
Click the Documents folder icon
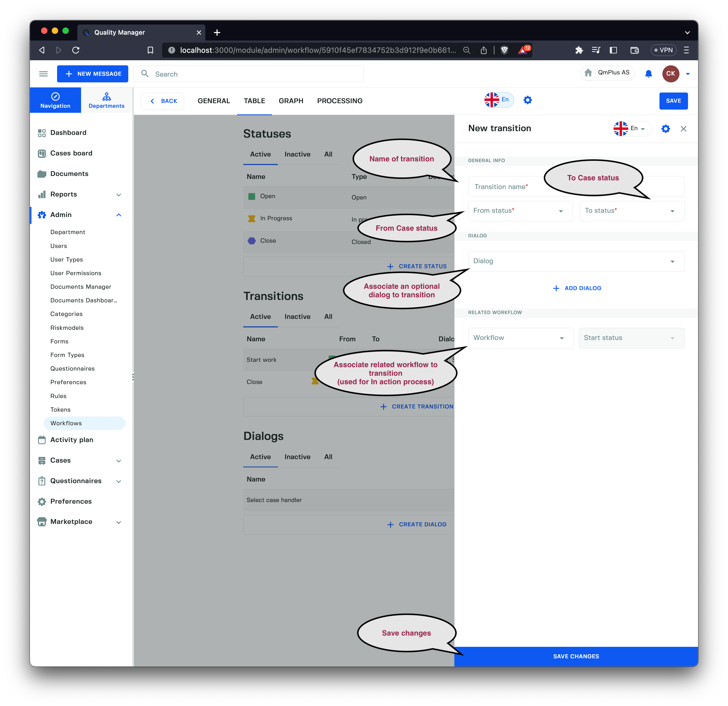[x=42, y=174]
